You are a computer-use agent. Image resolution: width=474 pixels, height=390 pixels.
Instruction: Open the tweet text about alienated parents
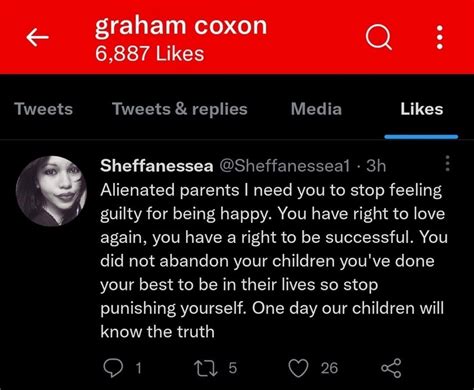(x=273, y=261)
